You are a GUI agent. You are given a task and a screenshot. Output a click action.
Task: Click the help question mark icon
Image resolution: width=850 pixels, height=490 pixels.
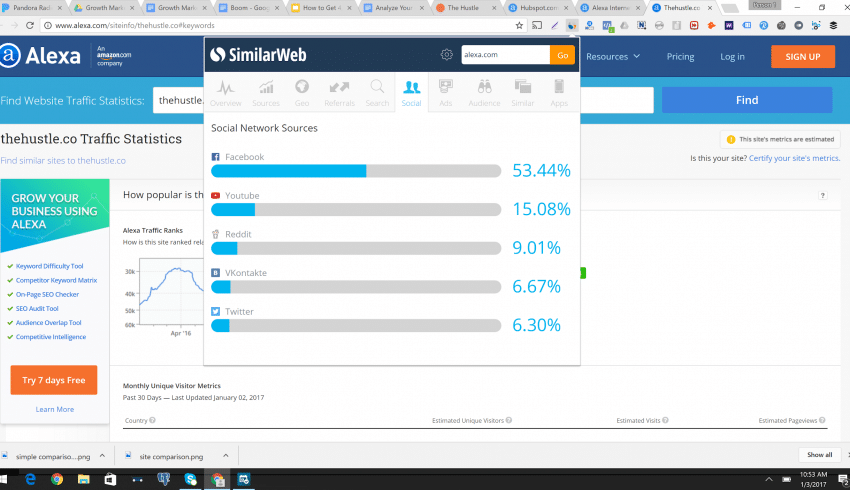point(822,195)
